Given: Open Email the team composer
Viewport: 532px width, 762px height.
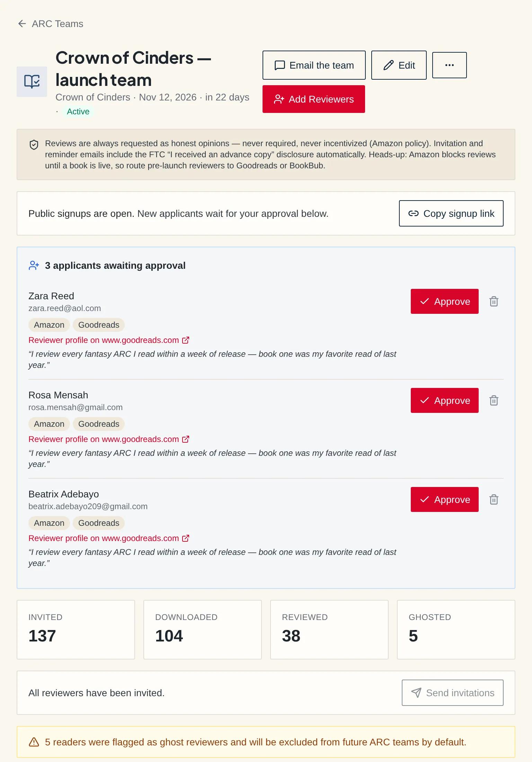Looking at the screenshot, I should [314, 65].
